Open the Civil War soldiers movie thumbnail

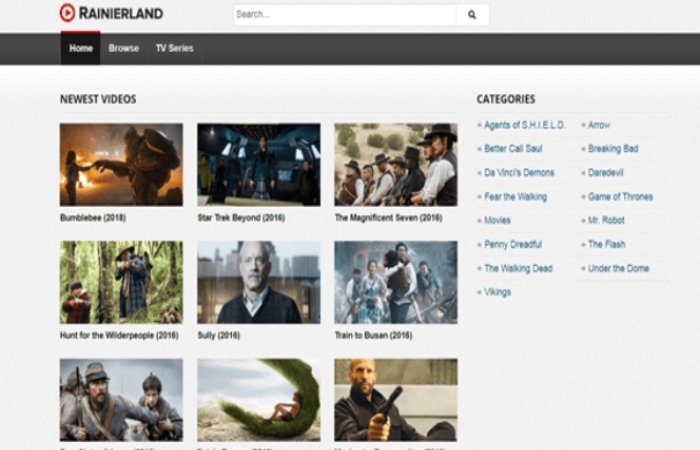point(121,400)
